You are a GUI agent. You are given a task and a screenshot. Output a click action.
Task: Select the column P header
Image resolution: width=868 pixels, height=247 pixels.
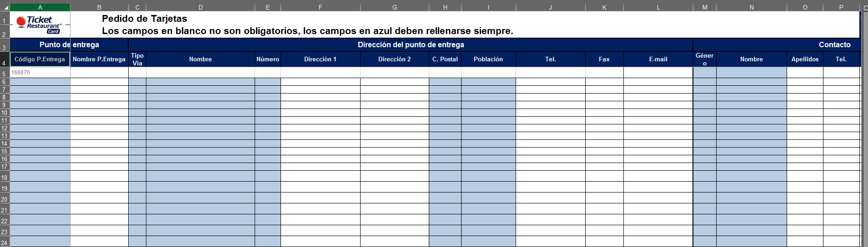[x=841, y=7]
